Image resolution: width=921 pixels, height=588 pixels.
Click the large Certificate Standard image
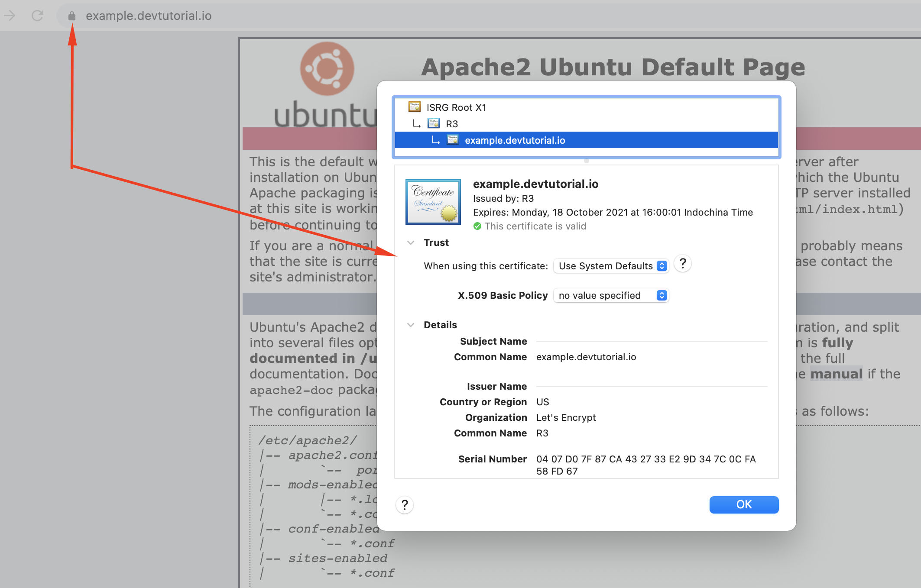click(x=433, y=202)
